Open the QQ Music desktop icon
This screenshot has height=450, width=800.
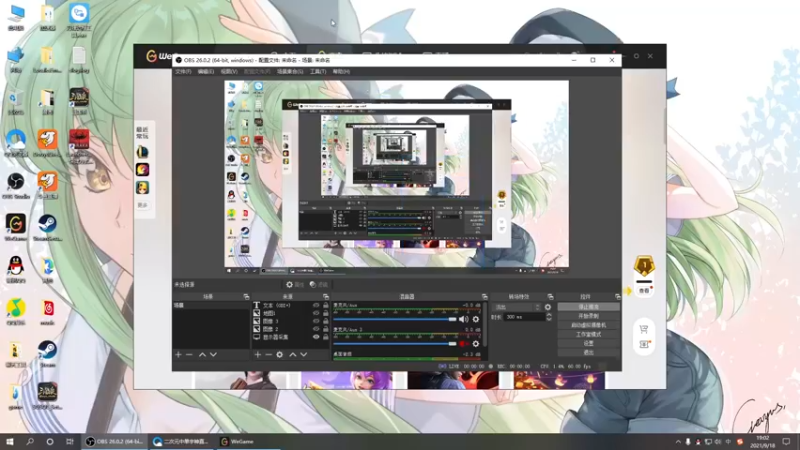16,312
